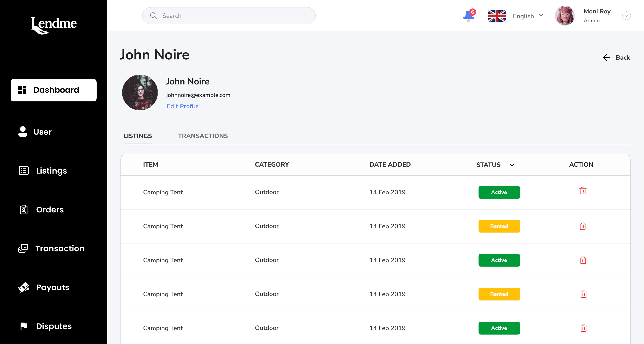Select the LISTINGS tab
Screen dimensions: 644x344
coord(138,136)
